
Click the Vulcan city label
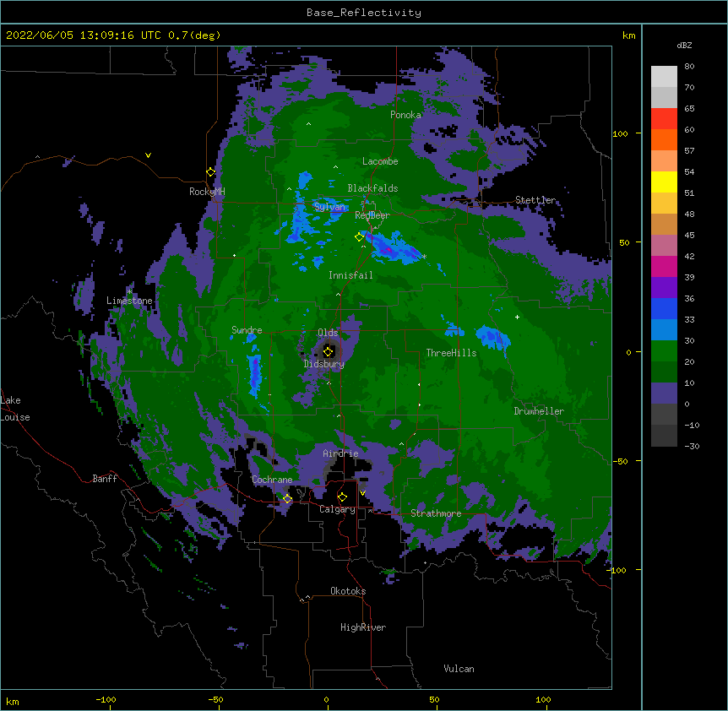pos(459,669)
